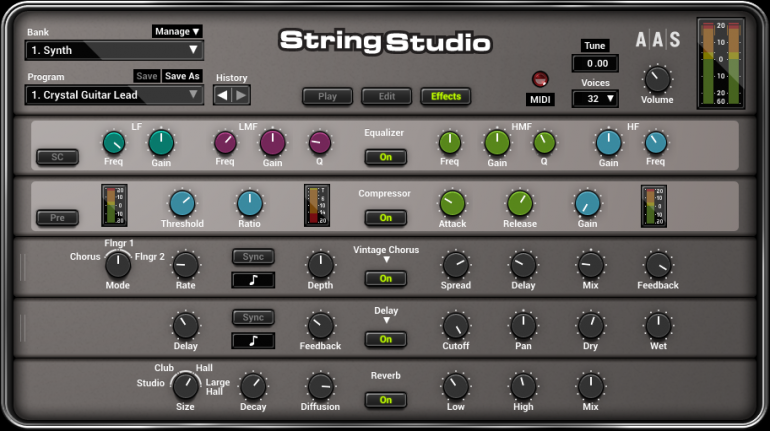Viewport: 770px width, 431px height.
Task: Click the reverb Decay knob
Action: tap(253, 386)
